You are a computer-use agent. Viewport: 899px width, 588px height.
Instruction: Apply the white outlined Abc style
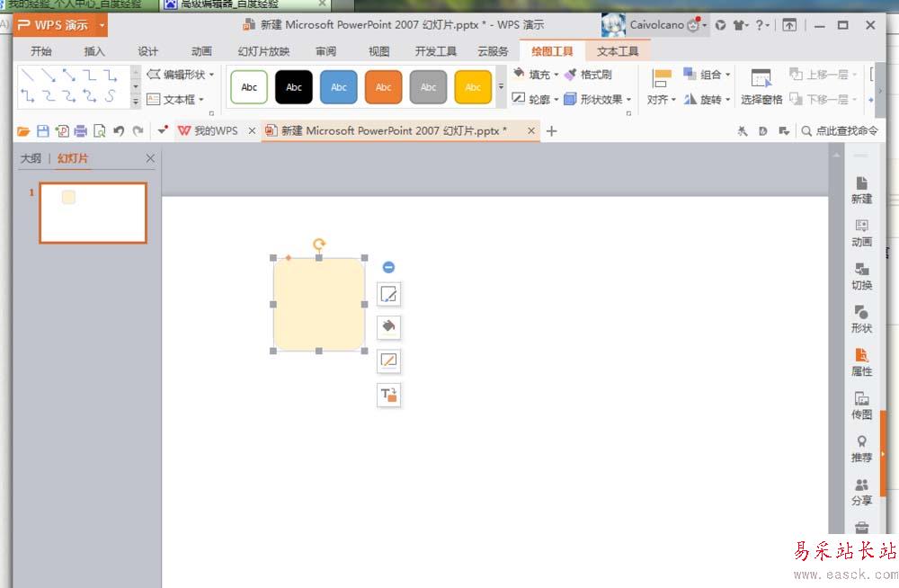pos(249,87)
